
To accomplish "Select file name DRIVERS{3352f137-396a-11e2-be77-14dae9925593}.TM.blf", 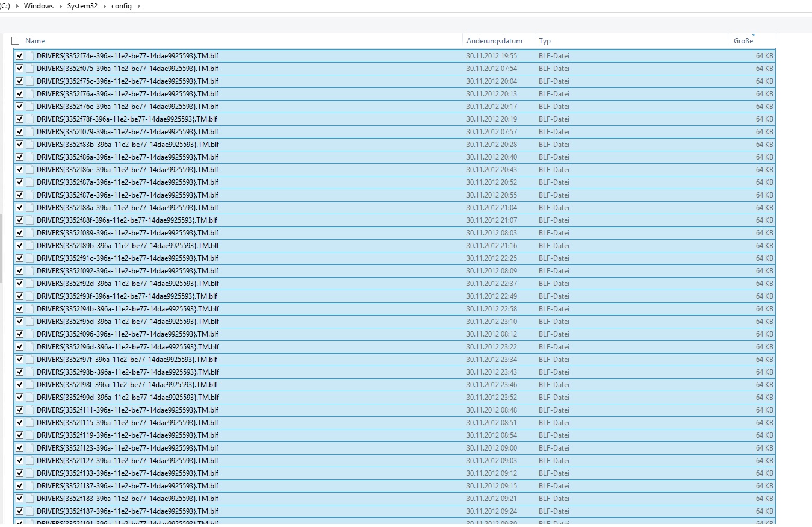I will pyautogui.click(x=128, y=486).
